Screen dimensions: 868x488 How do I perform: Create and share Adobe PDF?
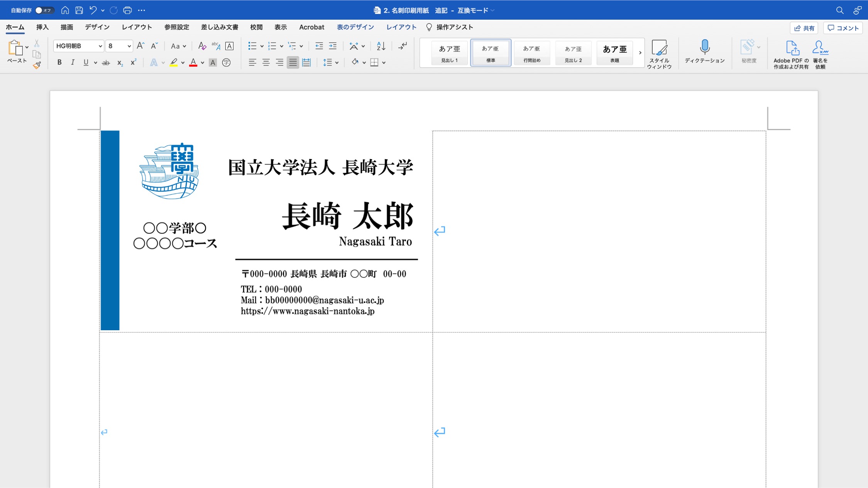[x=791, y=54]
